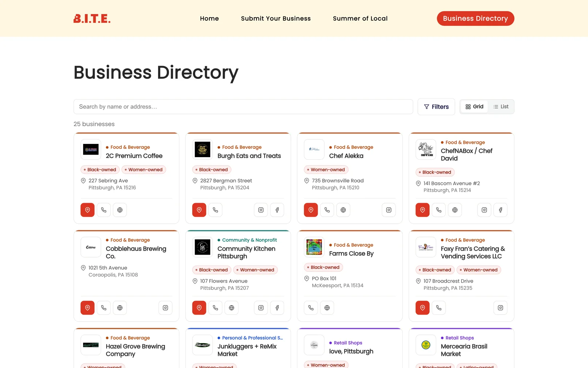
Task: Visit 2C Premium Coffee website globe icon
Action: pos(120,210)
